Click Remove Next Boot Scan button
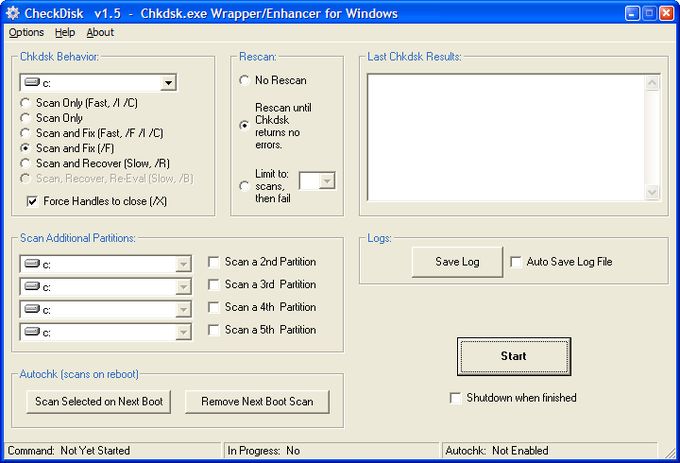The image size is (680, 463). point(257,402)
